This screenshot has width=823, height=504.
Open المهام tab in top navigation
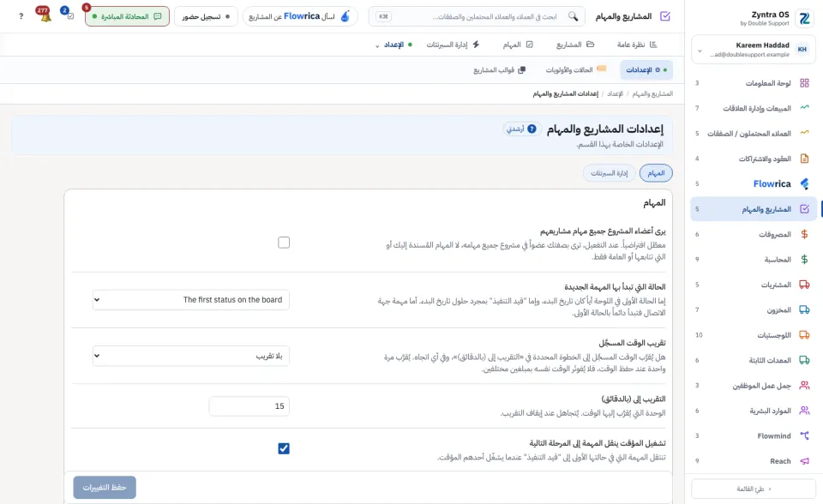(x=518, y=45)
